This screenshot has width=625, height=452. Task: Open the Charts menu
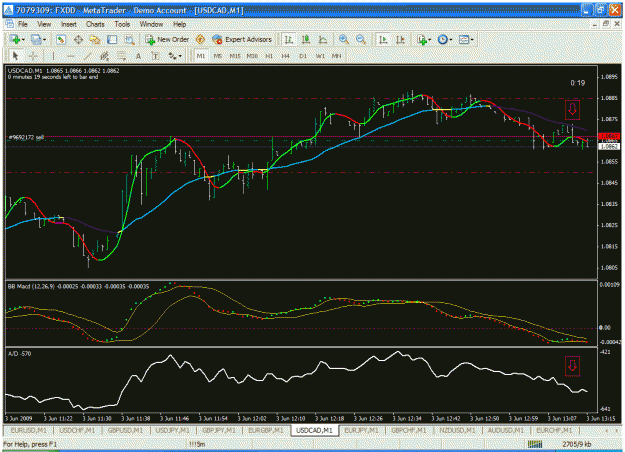pyautogui.click(x=95, y=24)
